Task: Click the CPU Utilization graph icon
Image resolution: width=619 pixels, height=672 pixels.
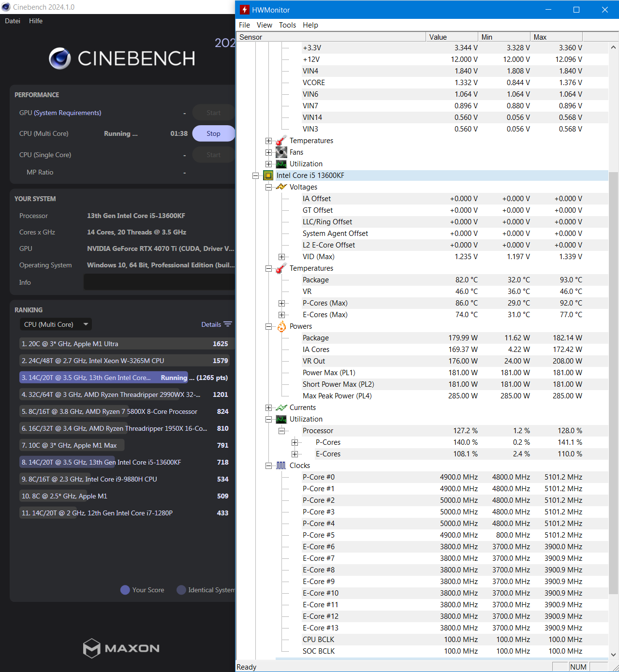Action: click(281, 419)
